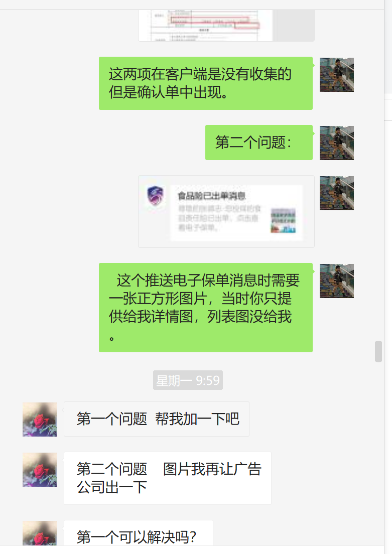Select the '但是确认单中出现' green message bubble
The width and height of the screenshot is (392, 554).
(x=206, y=83)
